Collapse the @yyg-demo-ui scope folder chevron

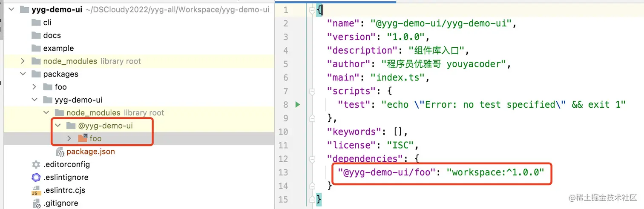pos(58,126)
